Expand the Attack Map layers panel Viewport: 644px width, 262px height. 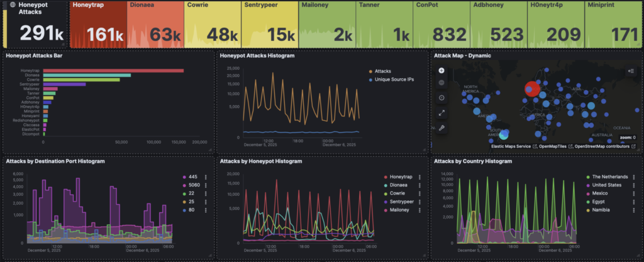click(630, 72)
